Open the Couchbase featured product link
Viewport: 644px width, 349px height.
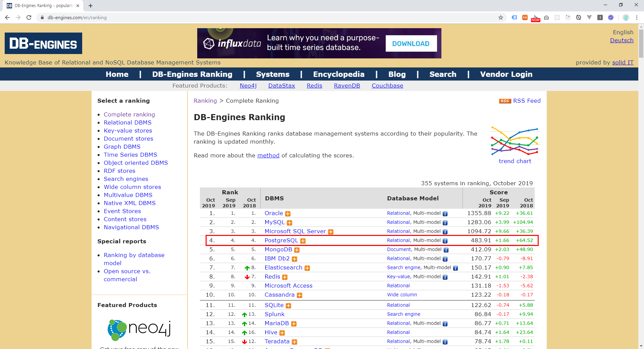[x=387, y=86]
